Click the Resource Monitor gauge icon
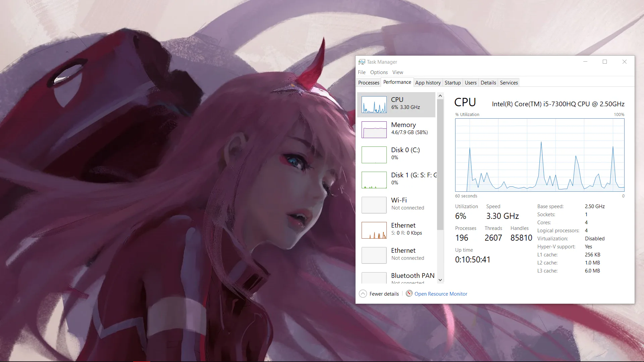This screenshot has height=362, width=644. coord(409,294)
